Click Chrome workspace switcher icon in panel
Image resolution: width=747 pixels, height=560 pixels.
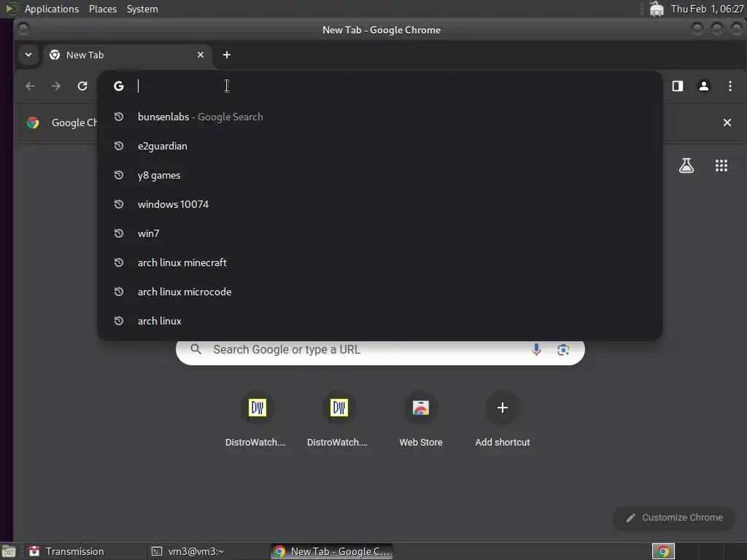(663, 551)
